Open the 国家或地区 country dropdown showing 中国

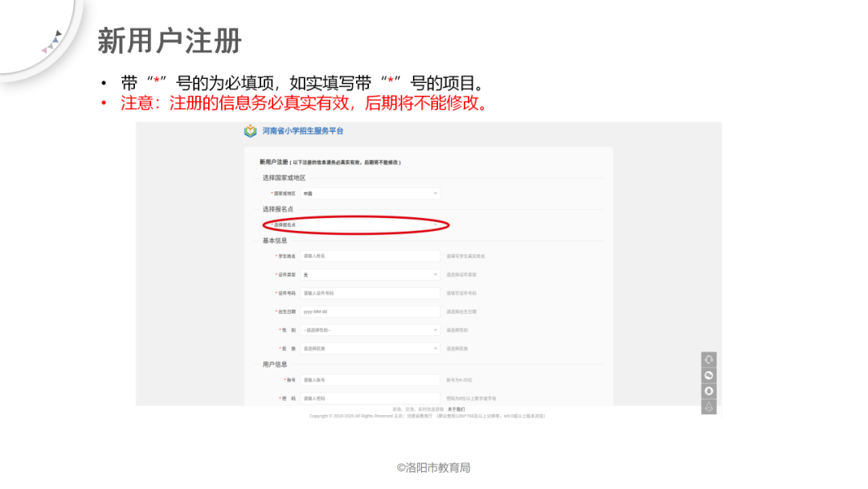[x=370, y=193]
